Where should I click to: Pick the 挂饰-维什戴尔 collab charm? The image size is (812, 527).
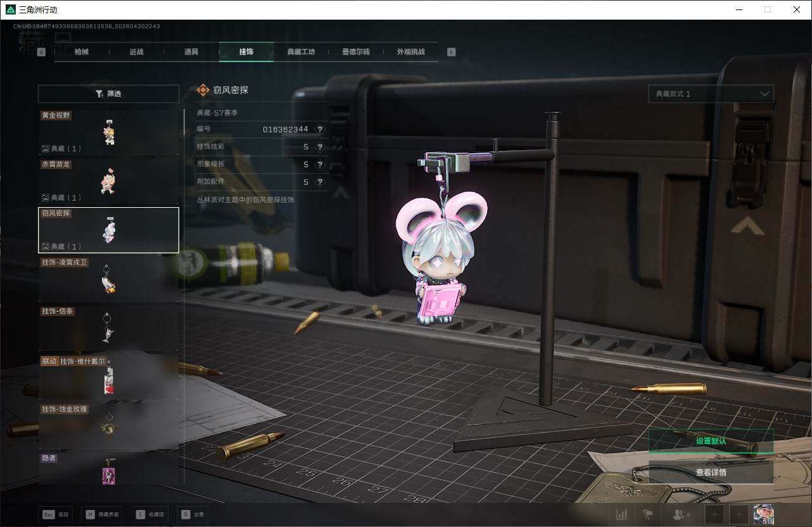109,377
